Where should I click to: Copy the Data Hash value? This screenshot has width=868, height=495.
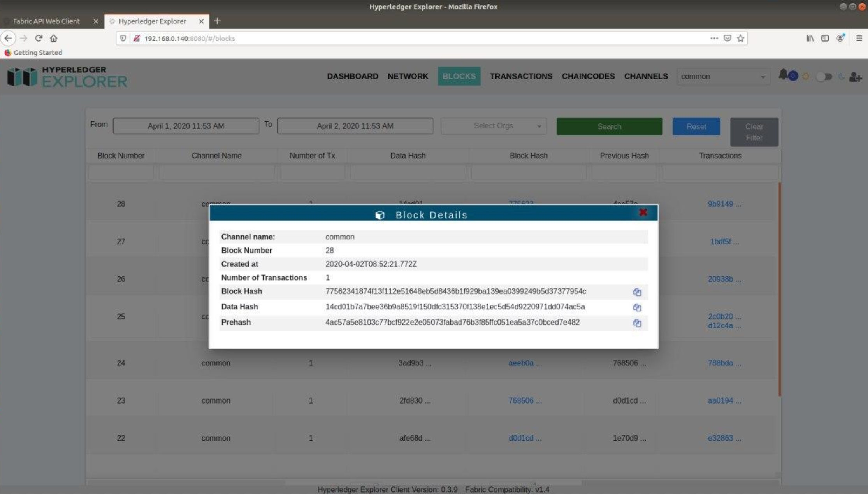637,307
